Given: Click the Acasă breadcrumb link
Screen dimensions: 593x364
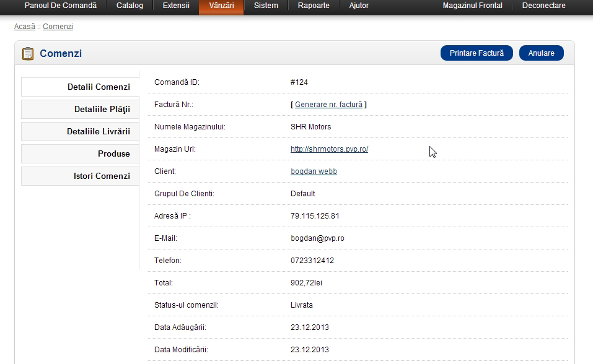Looking at the screenshot, I should [x=24, y=27].
